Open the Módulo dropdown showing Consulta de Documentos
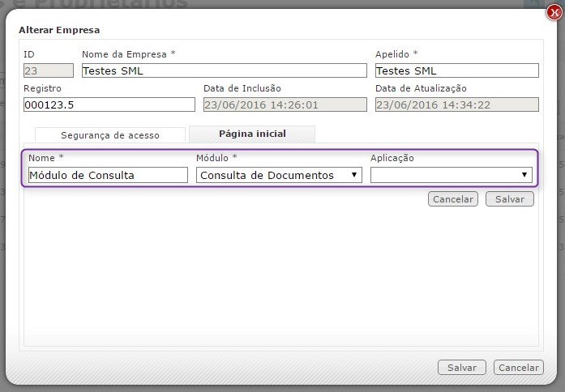 coord(279,175)
